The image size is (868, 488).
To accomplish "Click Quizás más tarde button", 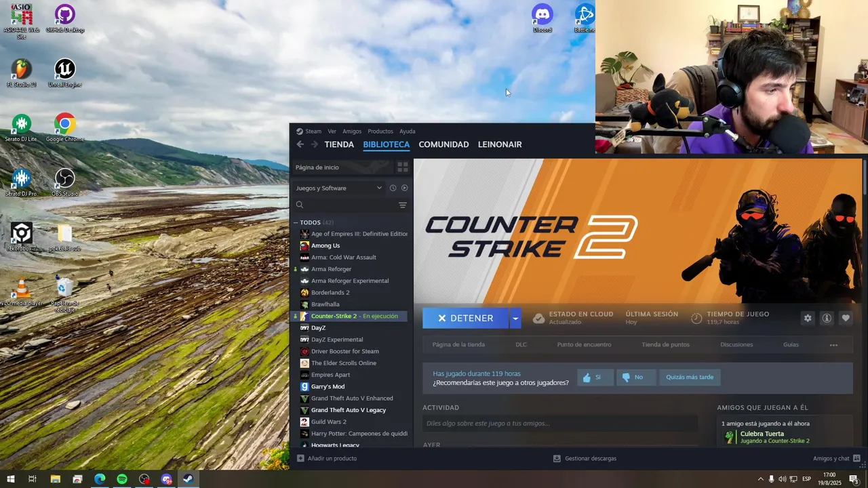I will click(690, 378).
